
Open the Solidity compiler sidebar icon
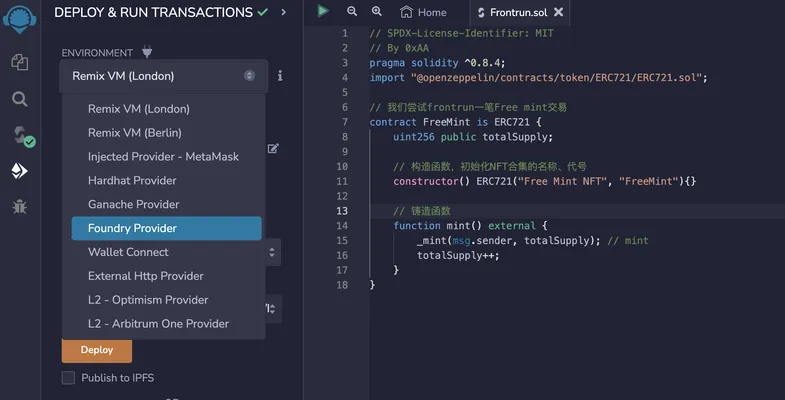click(x=22, y=136)
